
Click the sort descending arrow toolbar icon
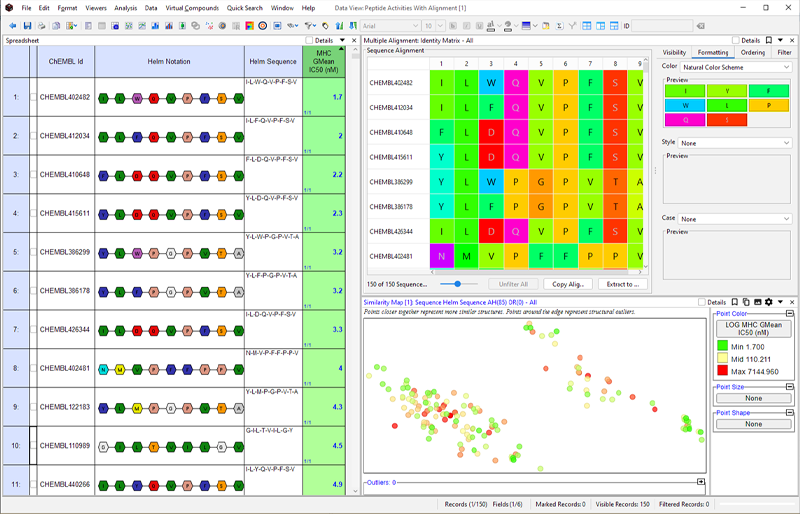pos(353,26)
